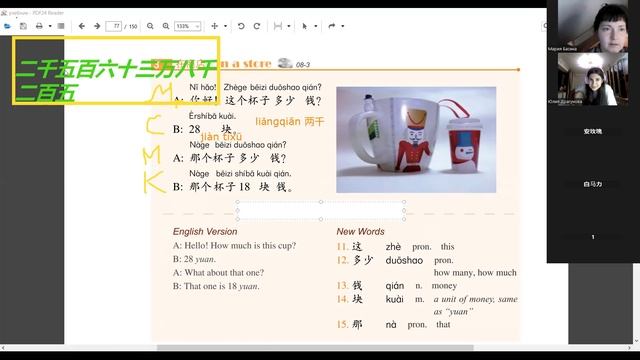The width and height of the screenshot is (640, 360).
Task: Click the horizontal scrollbar at the bottom
Action: tap(315, 348)
